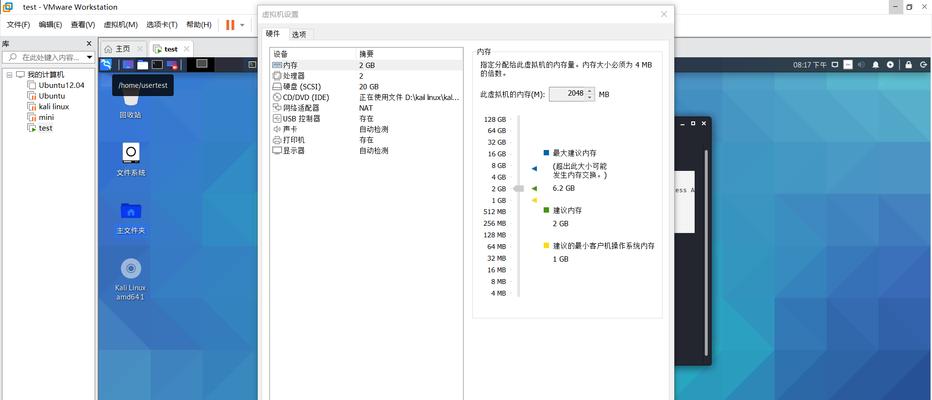This screenshot has width=932, height=400.
Task: Switch to the test VM tab
Action: click(x=171, y=49)
